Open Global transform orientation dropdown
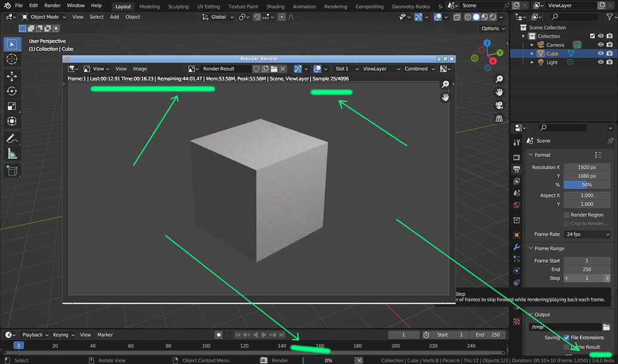 (217, 17)
